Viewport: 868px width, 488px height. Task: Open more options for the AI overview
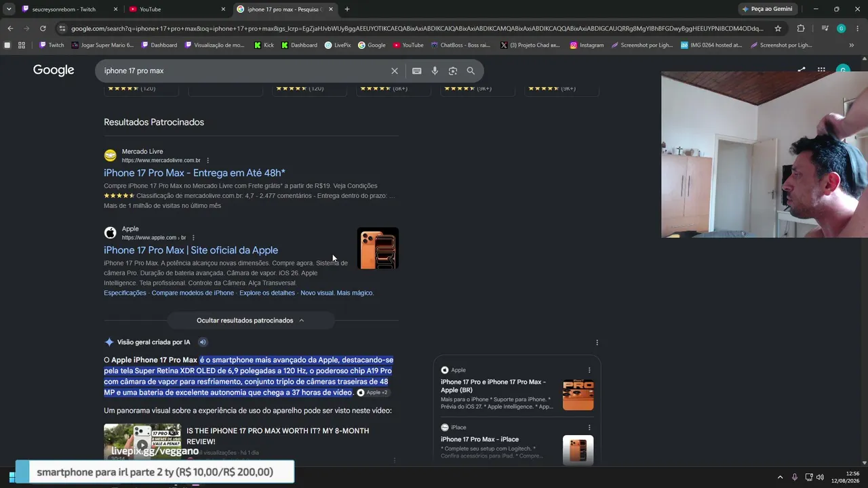(x=597, y=342)
